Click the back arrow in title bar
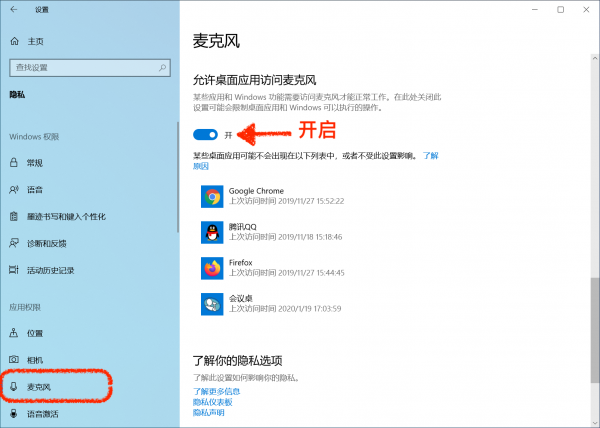The image size is (600, 428). [x=14, y=10]
